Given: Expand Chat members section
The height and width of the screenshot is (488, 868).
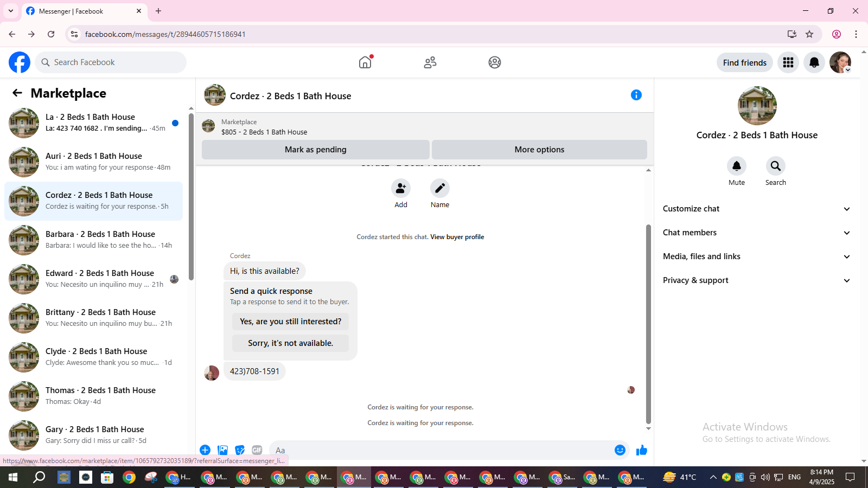Looking at the screenshot, I should [x=757, y=233].
